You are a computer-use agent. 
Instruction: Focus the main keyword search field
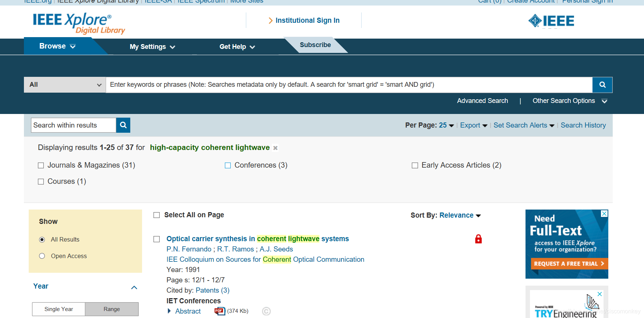tap(349, 85)
